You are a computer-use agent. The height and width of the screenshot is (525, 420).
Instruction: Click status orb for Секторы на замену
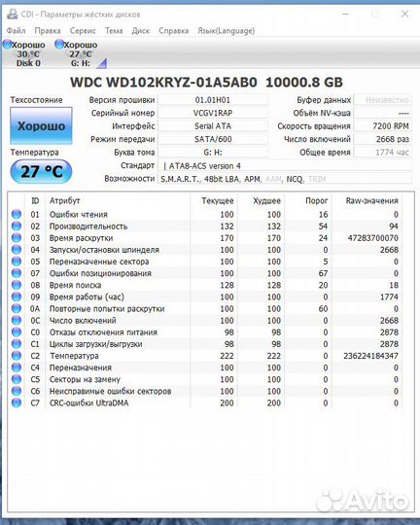coord(17,379)
